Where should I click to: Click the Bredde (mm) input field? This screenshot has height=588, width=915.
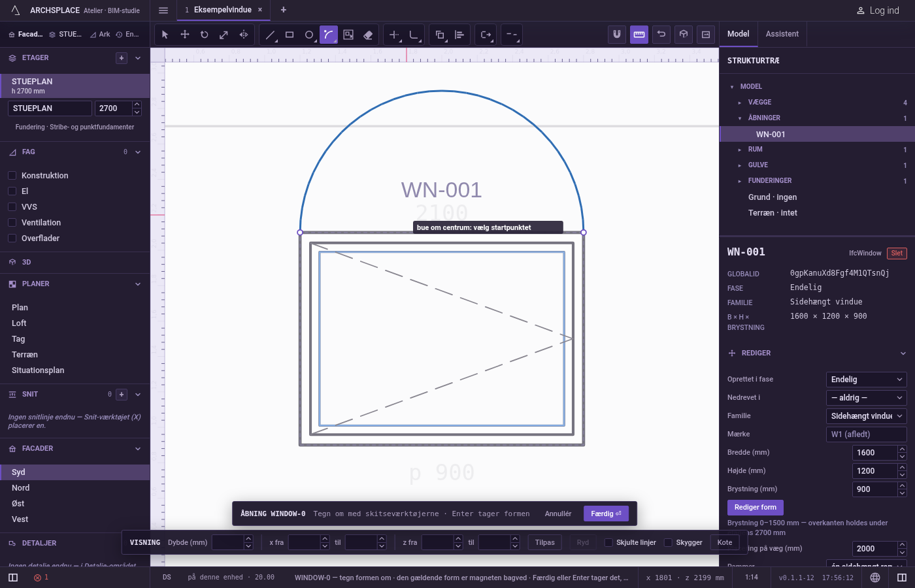click(x=875, y=453)
